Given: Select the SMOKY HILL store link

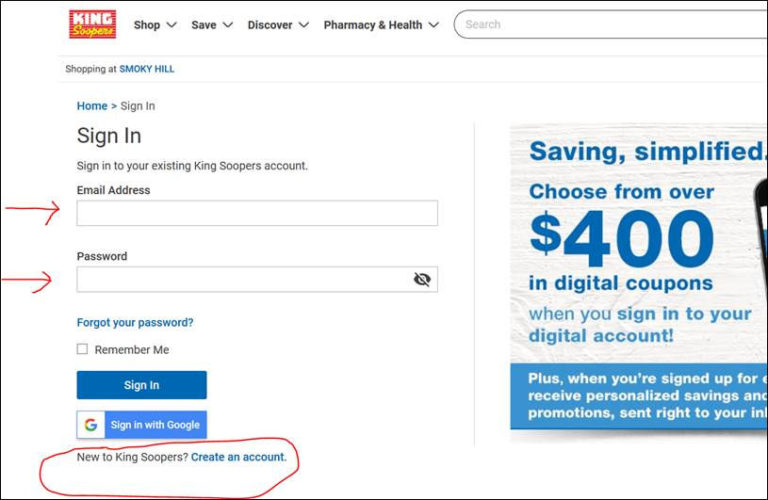Looking at the screenshot, I should 146,69.
